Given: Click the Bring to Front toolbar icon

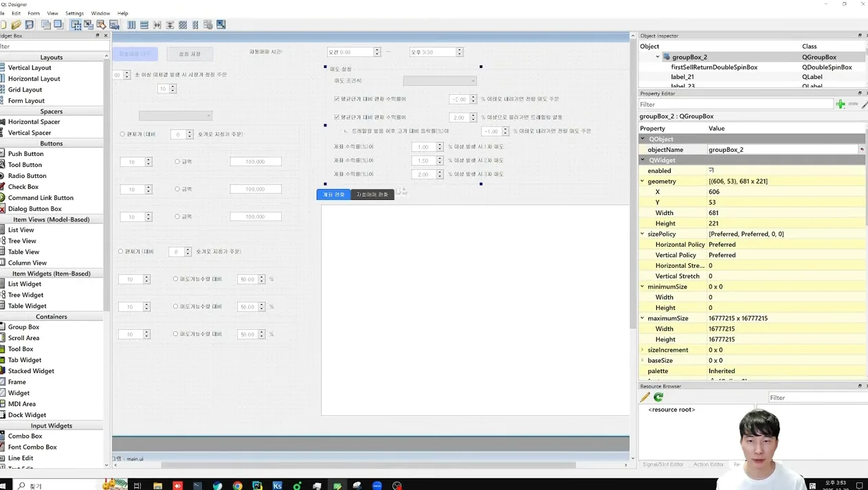Looking at the screenshot, I should tap(58, 25).
